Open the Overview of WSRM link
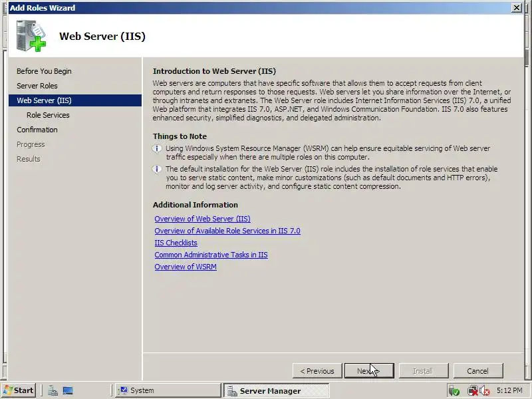532x399 pixels. click(186, 267)
